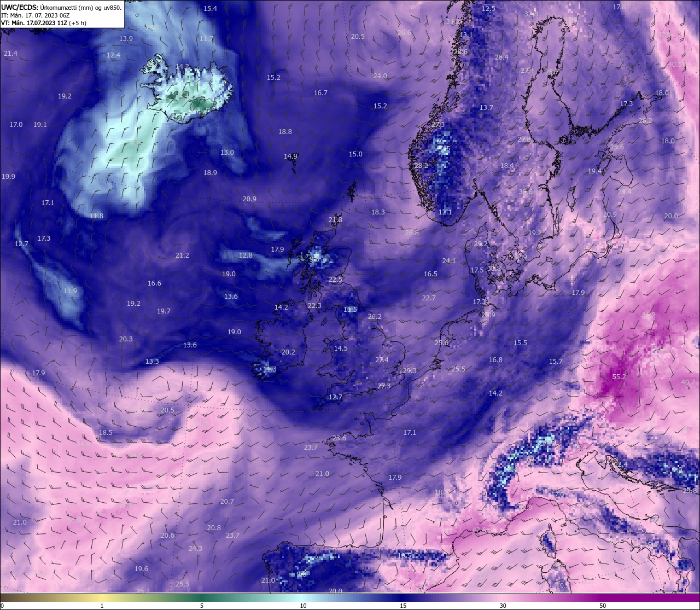Screen dimensions: 700x610
Task: Click the 11.9 value label
Action: coord(70,291)
